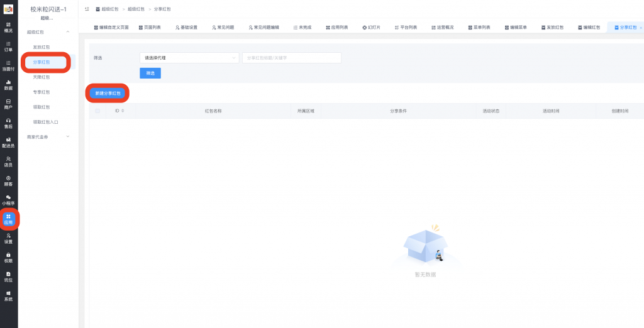Switch to the 编辑菜单 tab
Image resolution: width=644 pixels, height=328 pixels.
click(x=516, y=28)
